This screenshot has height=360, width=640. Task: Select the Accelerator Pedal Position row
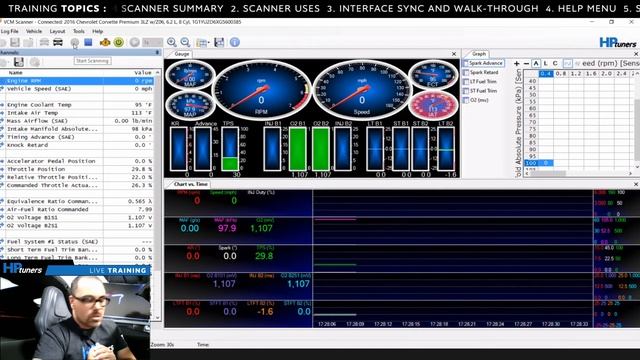[x=77, y=161]
